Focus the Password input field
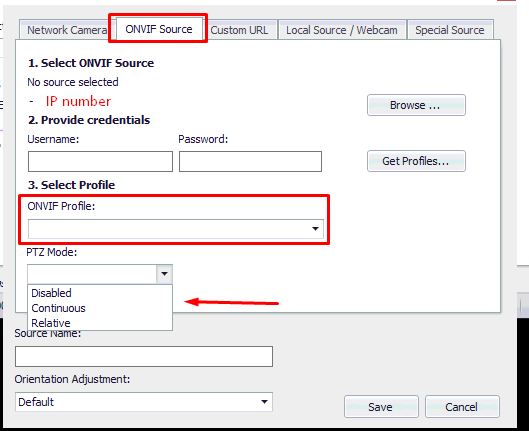This screenshot has height=431, width=529. (x=250, y=162)
